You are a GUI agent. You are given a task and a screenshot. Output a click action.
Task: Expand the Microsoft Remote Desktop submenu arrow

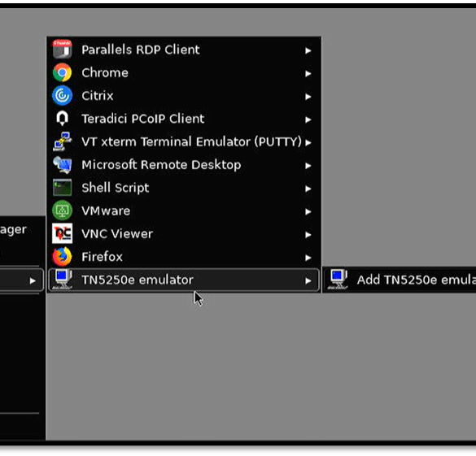[x=308, y=166]
